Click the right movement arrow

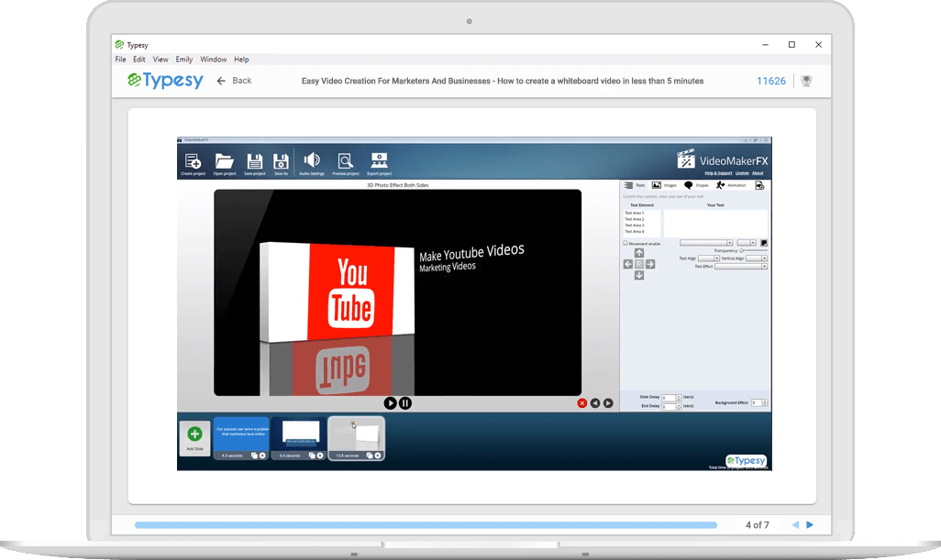click(650, 264)
